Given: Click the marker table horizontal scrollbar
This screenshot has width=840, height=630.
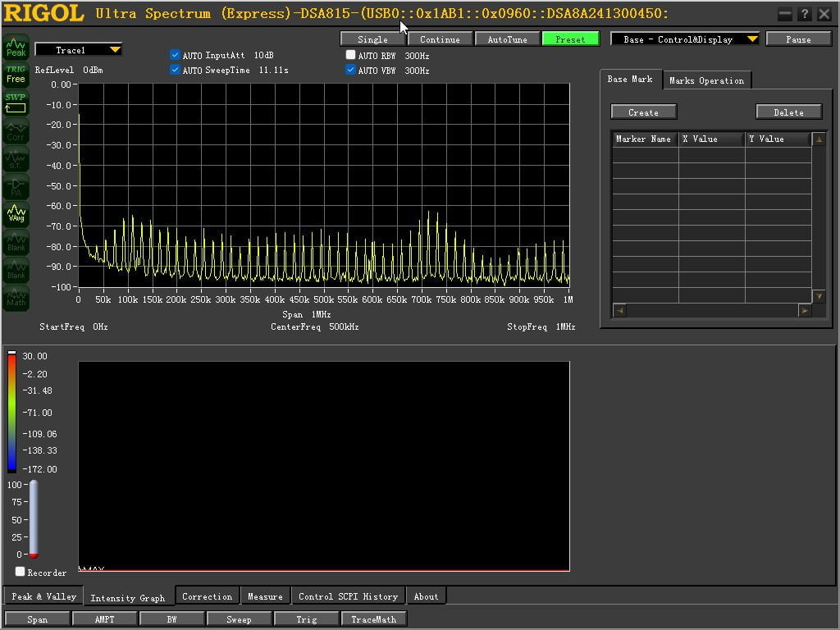Looking at the screenshot, I should pos(712,310).
